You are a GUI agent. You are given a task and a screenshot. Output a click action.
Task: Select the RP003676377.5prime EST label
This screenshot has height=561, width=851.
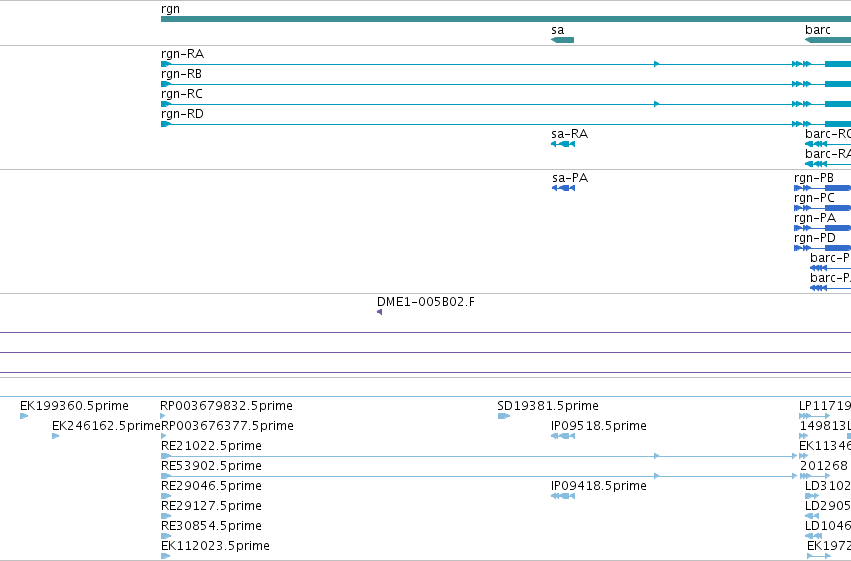tap(227, 426)
